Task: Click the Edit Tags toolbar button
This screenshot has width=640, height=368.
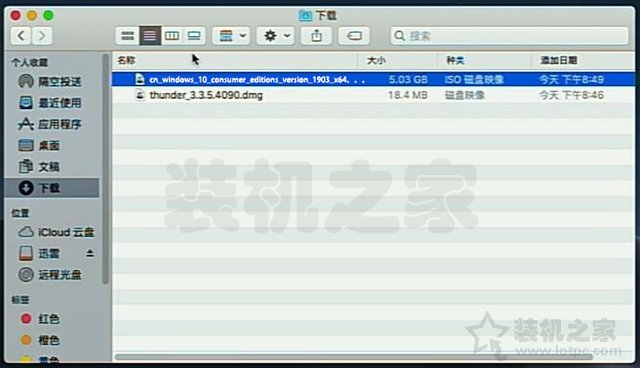Action: pos(354,36)
